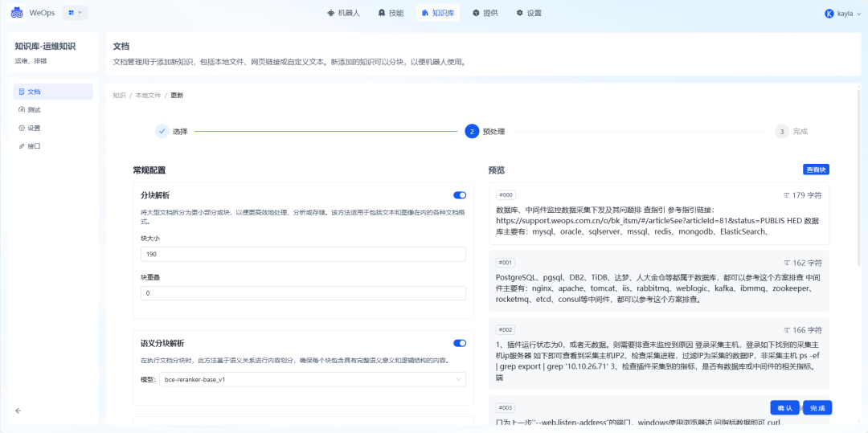Open the app switcher grid dropdown
The height and width of the screenshot is (433, 868).
point(76,13)
